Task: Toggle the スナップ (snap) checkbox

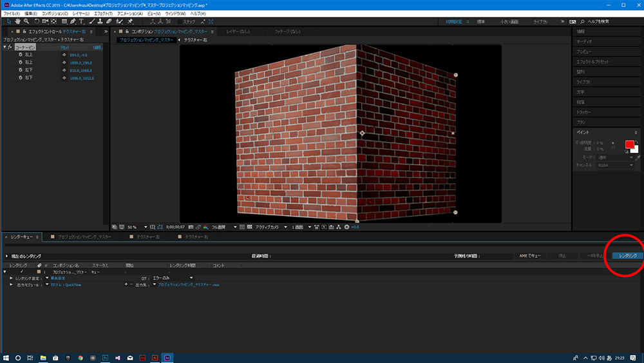Action: point(179,22)
